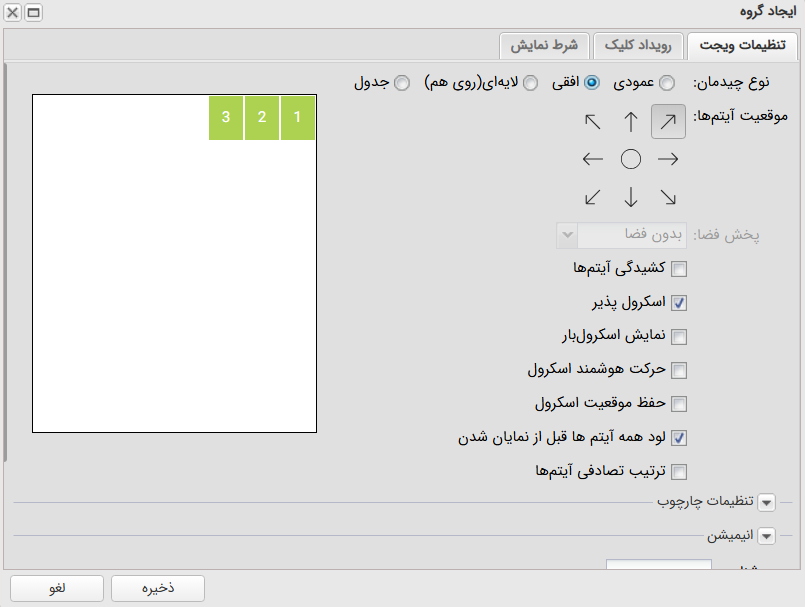
Task: Select top-right item position arrow
Action: 668,122
